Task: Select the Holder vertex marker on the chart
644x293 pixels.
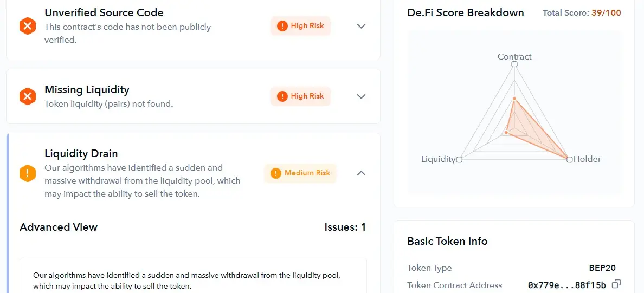Action: tap(569, 159)
